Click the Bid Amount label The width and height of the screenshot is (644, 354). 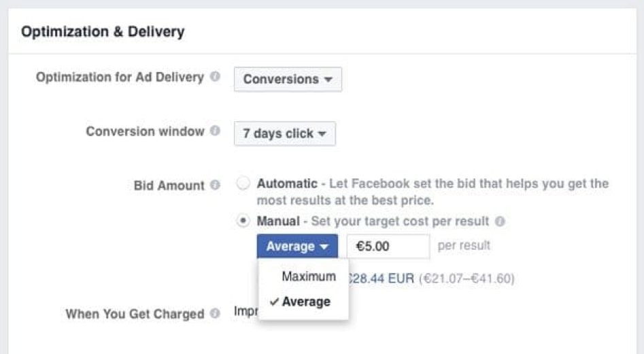pos(170,185)
